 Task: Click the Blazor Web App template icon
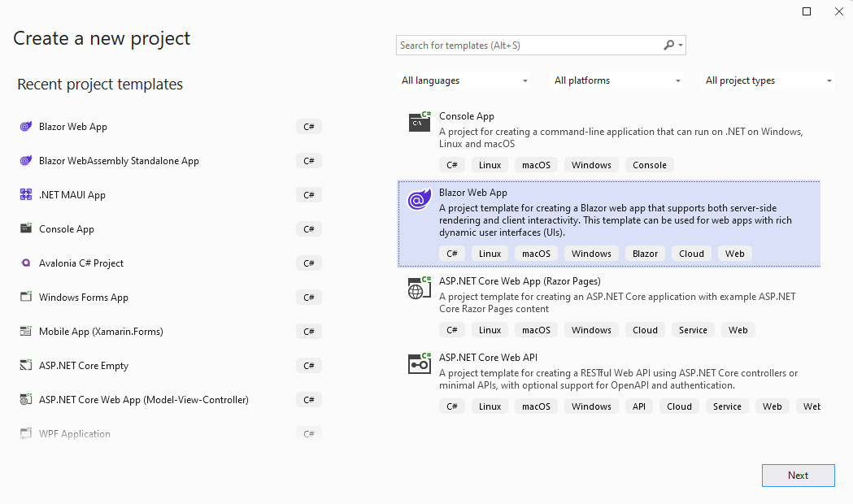point(419,199)
